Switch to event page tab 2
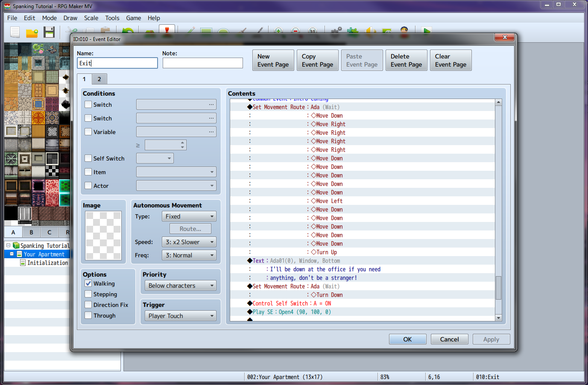The height and width of the screenshot is (385, 588). (99, 79)
